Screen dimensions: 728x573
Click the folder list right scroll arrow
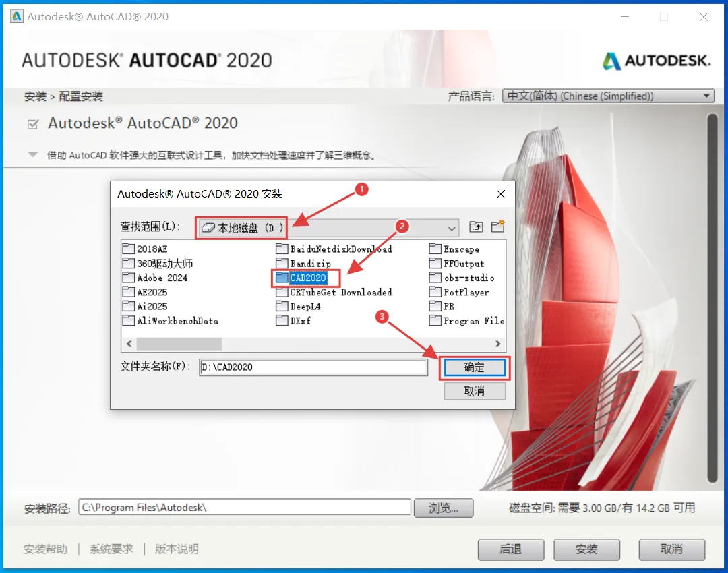497,344
